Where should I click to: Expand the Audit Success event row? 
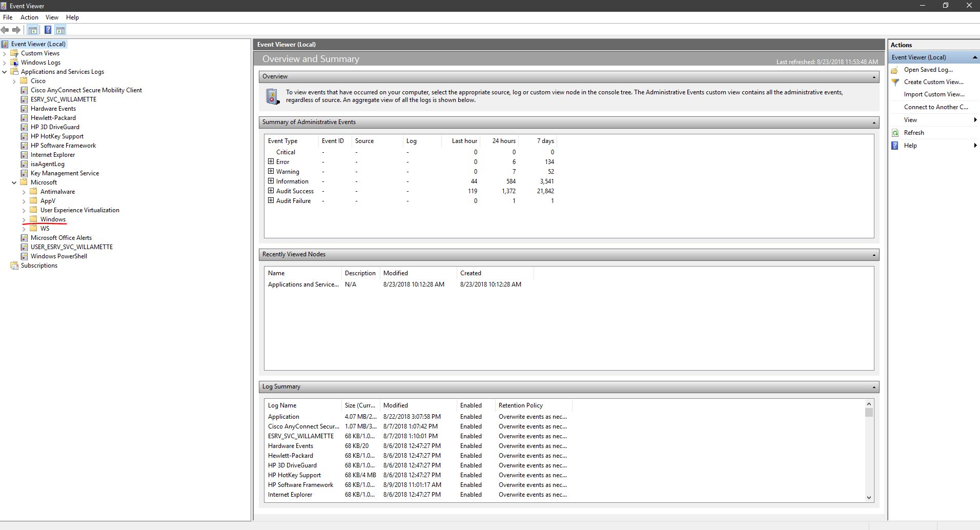point(271,191)
